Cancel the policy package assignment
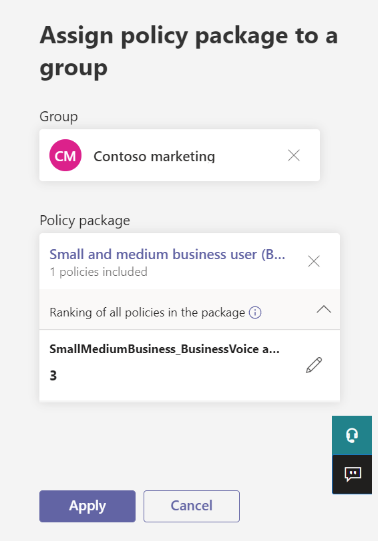Image resolution: width=378 pixels, height=541 pixels. [191, 506]
